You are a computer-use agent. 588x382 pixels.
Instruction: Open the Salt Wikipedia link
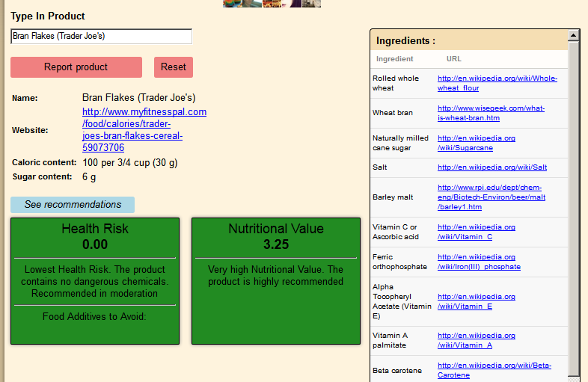[x=492, y=167]
